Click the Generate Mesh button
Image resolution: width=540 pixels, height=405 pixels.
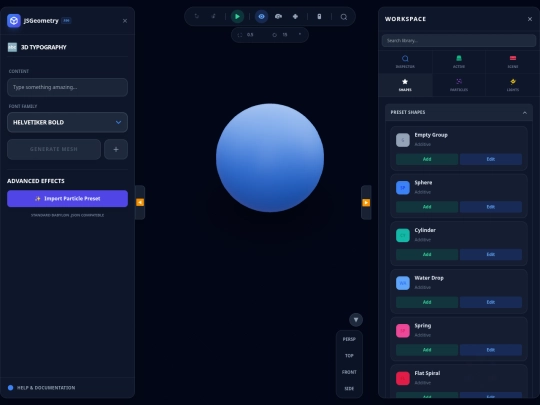click(x=54, y=149)
